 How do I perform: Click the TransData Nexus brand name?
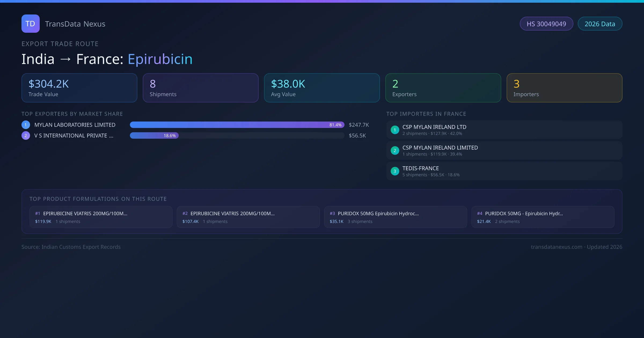click(75, 24)
